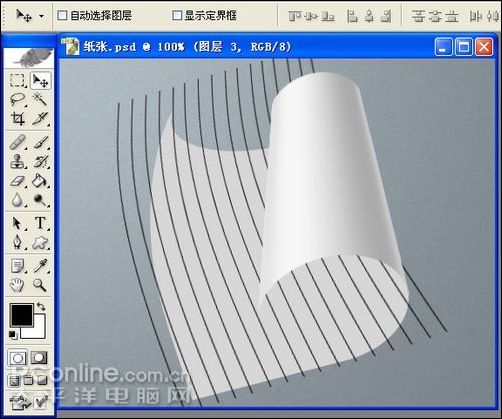Align horizontal centers in options bar
This screenshot has height=419, width=502.
click(x=369, y=16)
